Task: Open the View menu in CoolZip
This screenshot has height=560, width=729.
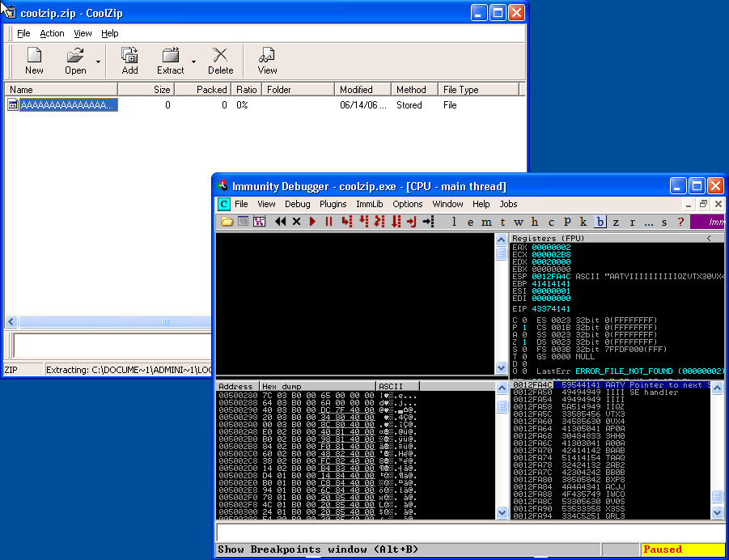Action: [83, 33]
